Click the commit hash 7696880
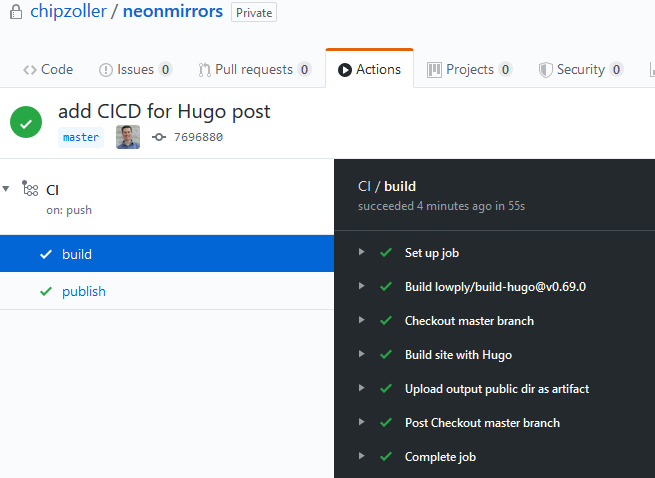Viewport: 655px width, 478px height. 198,137
